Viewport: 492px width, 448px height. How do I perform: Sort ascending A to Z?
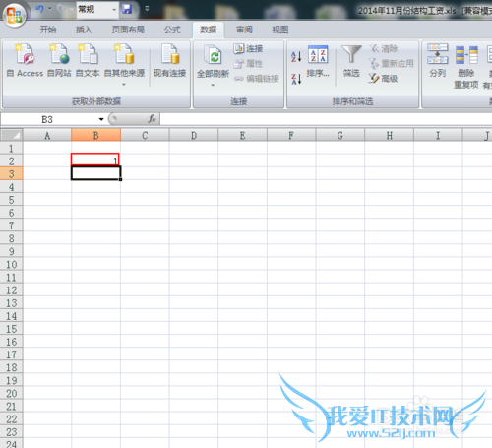point(296,57)
